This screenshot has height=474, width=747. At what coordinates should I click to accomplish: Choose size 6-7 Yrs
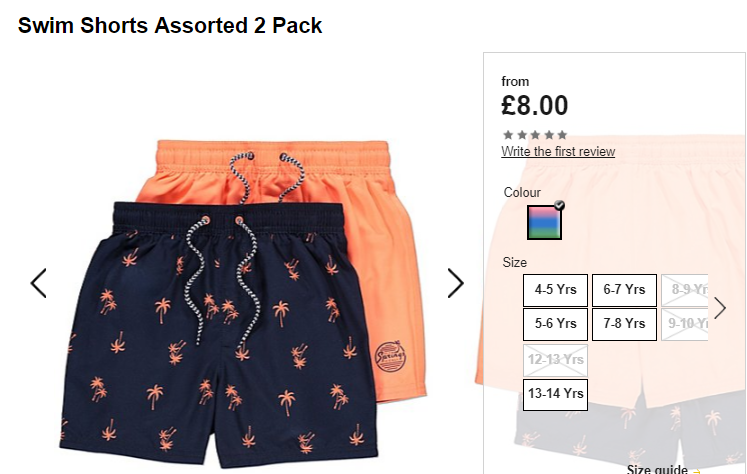(x=624, y=290)
